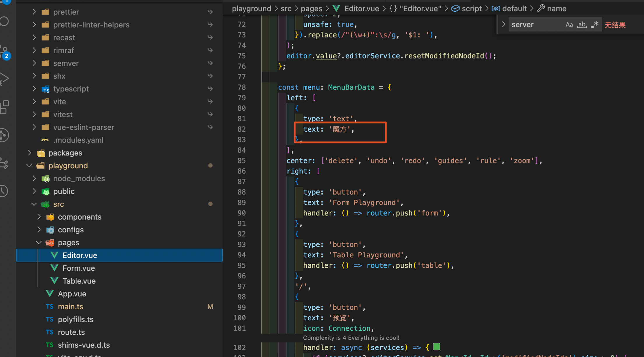Click the components folder icon
The width and height of the screenshot is (644, 357).
point(50,217)
